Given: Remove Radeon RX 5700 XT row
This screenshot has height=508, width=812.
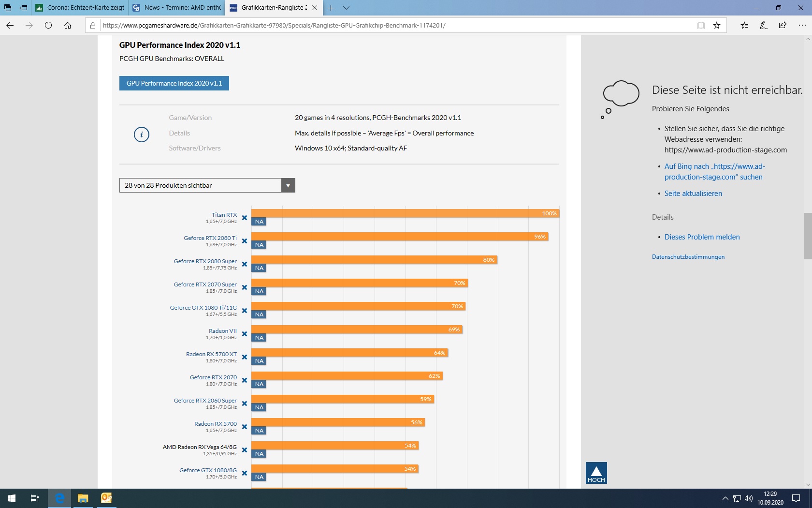Looking at the screenshot, I should 245,357.
